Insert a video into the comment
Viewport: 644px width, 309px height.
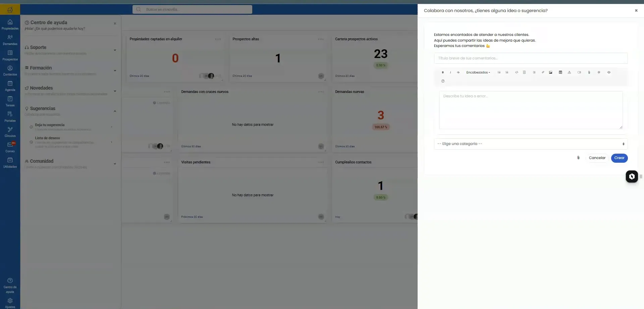[579, 72]
